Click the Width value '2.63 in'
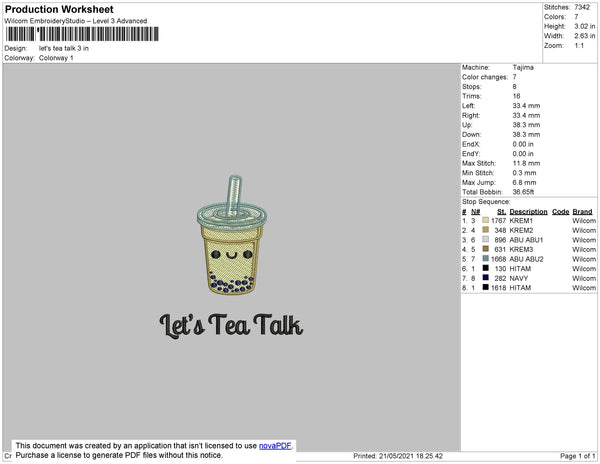 [584, 36]
